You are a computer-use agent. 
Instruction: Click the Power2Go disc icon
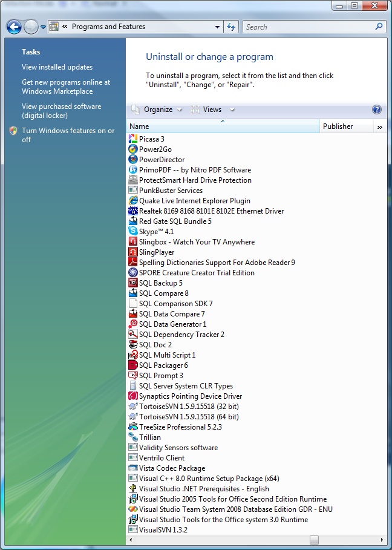tap(133, 149)
